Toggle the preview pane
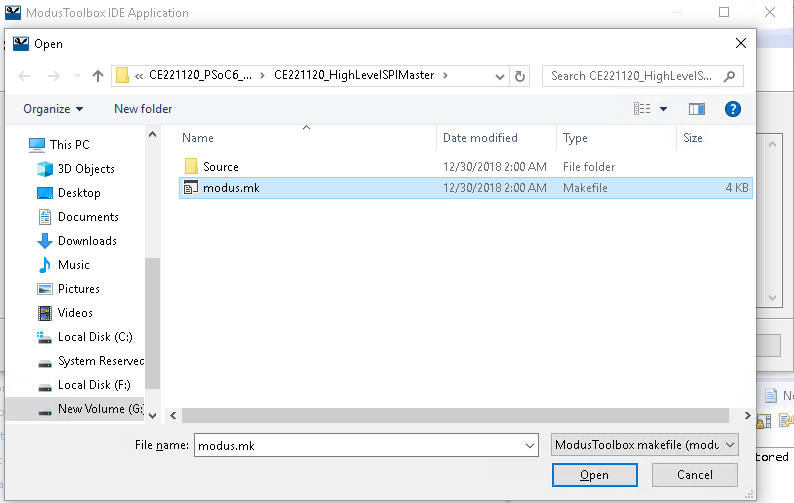794x503 pixels. pos(697,109)
